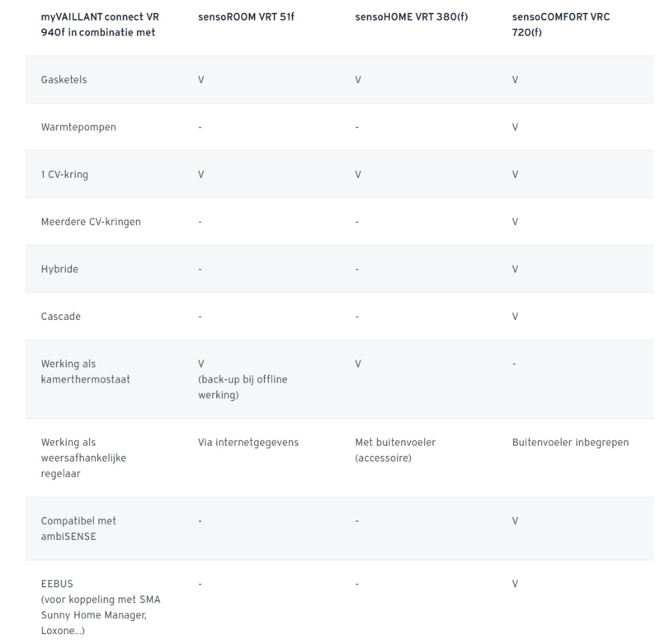Screen dimensions: 660x644
Task: Click the sensoROOM VRT 51f column header
Action: (x=246, y=16)
